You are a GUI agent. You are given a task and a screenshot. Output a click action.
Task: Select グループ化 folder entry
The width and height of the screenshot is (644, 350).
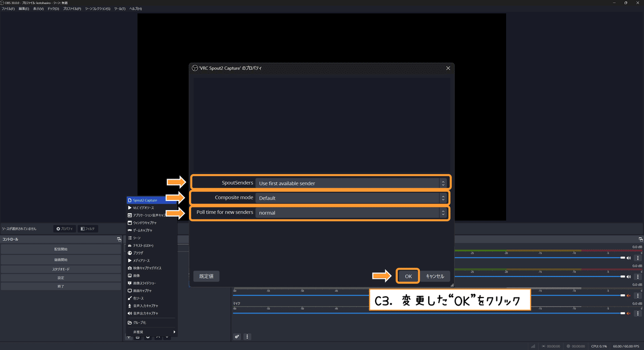pos(151,323)
